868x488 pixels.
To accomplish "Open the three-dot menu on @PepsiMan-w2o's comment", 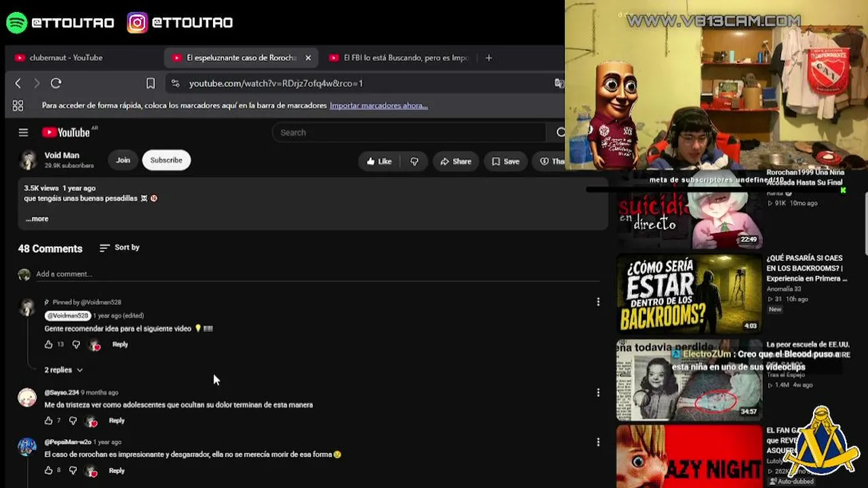I will 598,442.
